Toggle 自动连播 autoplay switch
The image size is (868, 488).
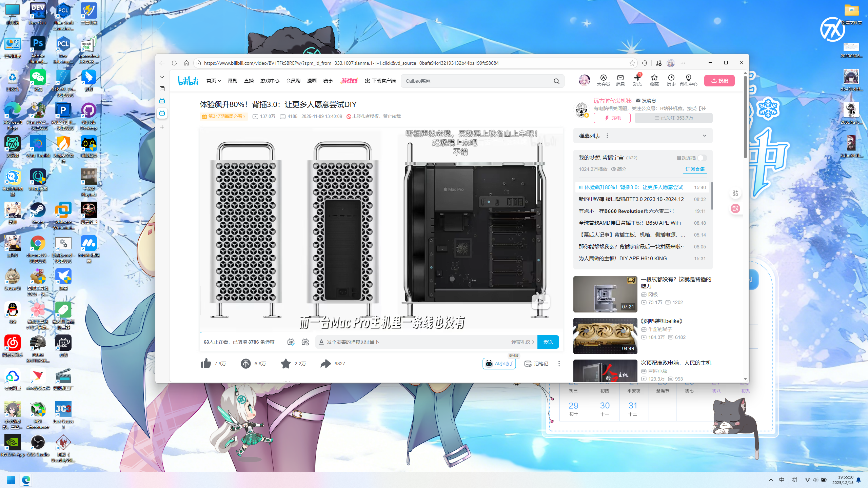tap(702, 158)
